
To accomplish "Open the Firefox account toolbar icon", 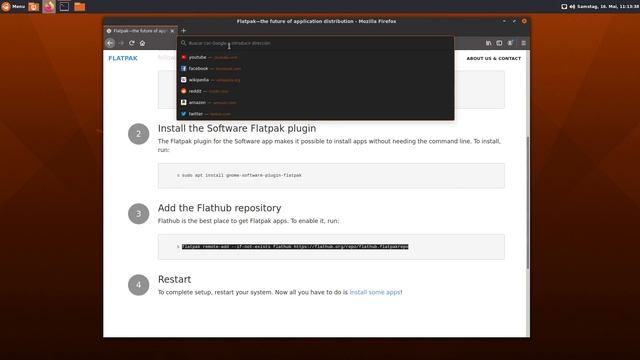I will tap(510, 43).
